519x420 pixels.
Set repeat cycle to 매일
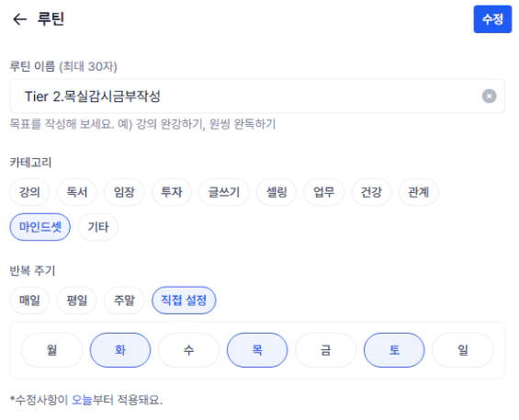click(x=29, y=301)
